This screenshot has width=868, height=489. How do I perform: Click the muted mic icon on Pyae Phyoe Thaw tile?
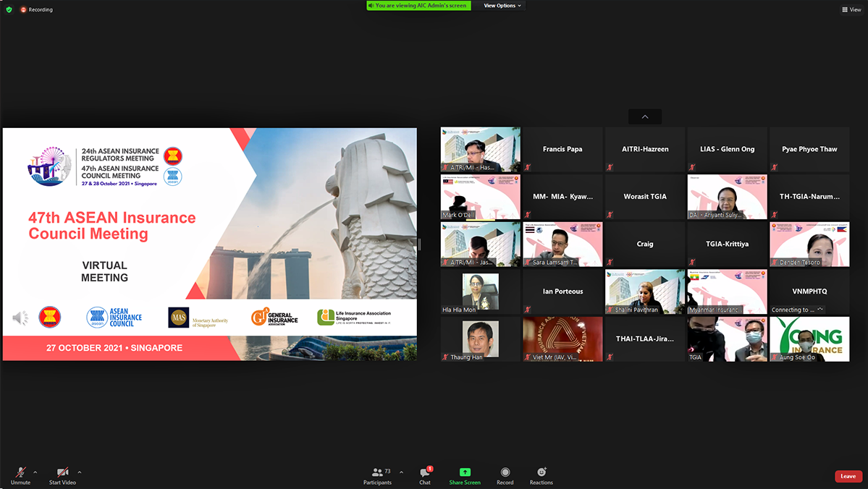[774, 167]
